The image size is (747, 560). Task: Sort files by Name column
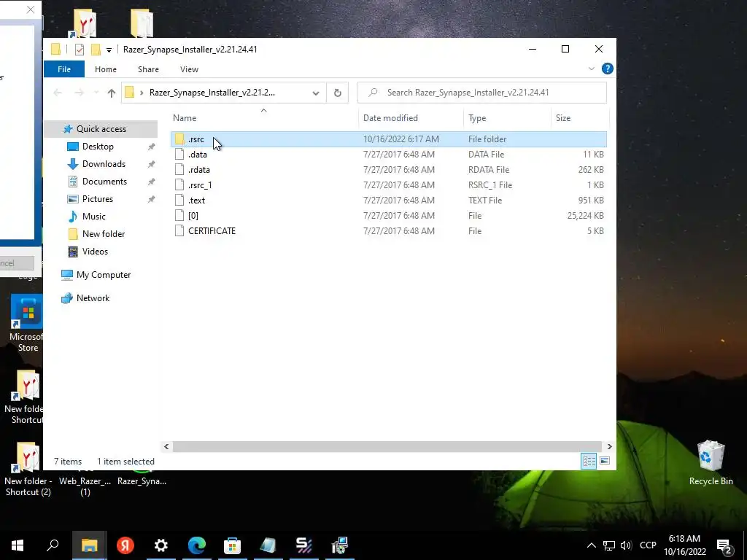(185, 117)
